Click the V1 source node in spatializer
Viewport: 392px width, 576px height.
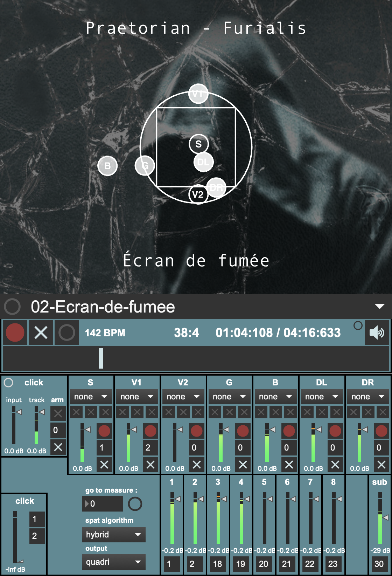click(198, 94)
